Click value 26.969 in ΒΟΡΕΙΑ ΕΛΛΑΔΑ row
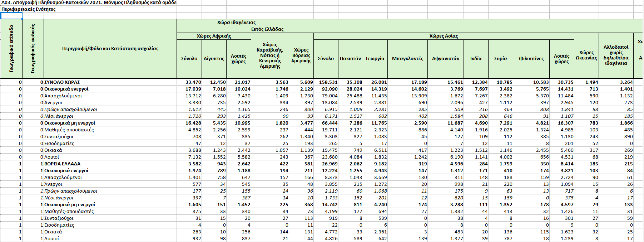644x242 pixels. coord(330,164)
